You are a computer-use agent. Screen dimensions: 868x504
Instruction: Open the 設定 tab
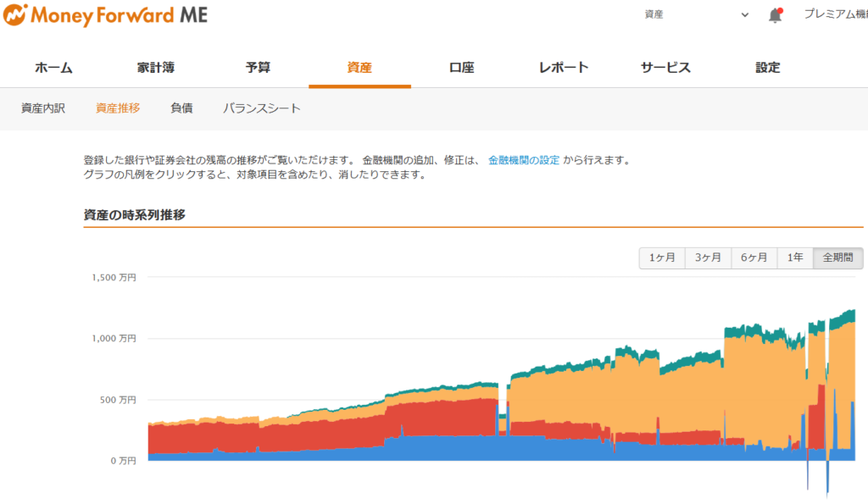pyautogui.click(x=767, y=68)
